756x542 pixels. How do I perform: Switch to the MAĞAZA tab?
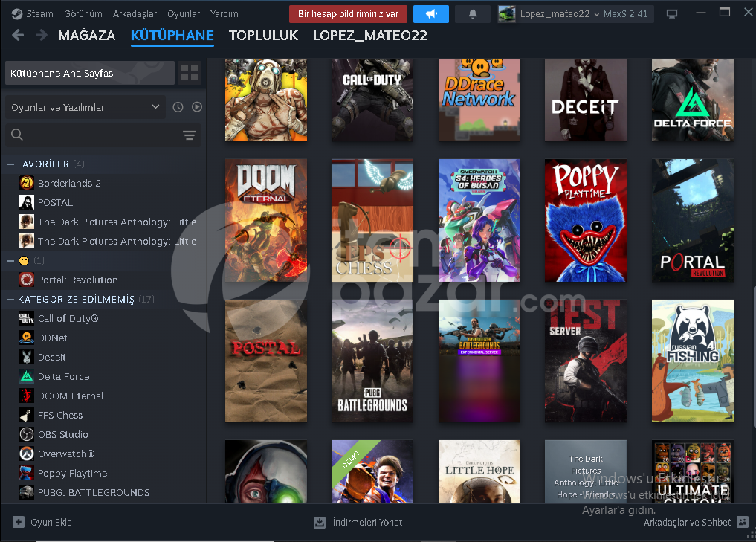pyautogui.click(x=86, y=35)
